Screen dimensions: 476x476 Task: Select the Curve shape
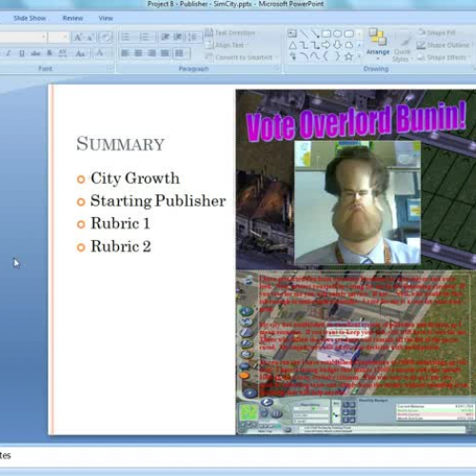click(x=315, y=56)
